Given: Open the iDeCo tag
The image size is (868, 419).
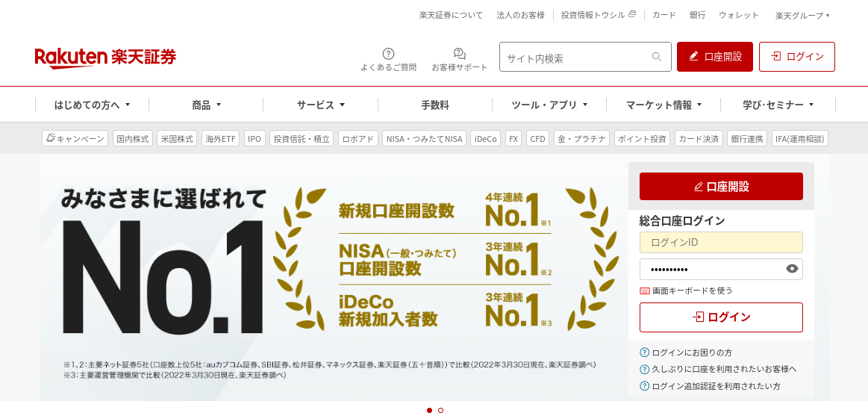Looking at the screenshot, I should pyautogui.click(x=486, y=139).
